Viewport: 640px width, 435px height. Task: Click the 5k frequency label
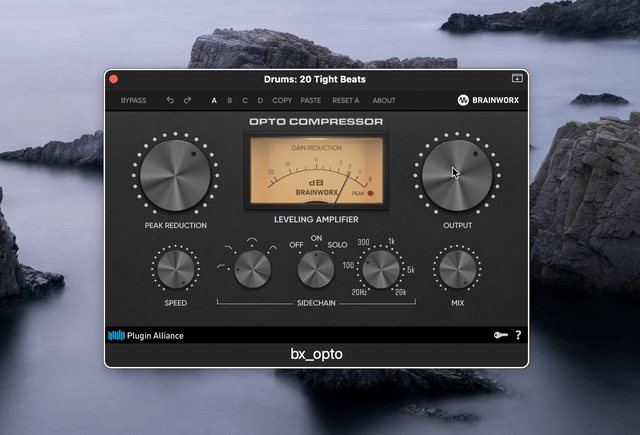[411, 270]
